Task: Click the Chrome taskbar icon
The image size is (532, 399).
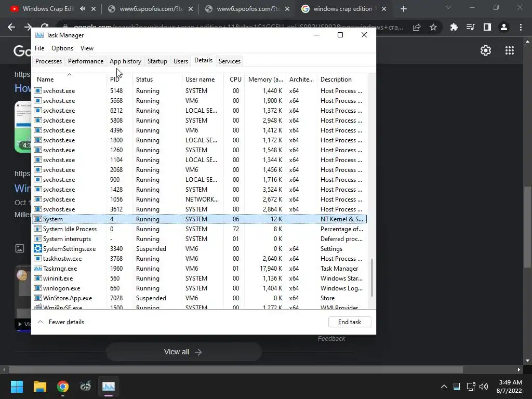Action: coord(63,387)
